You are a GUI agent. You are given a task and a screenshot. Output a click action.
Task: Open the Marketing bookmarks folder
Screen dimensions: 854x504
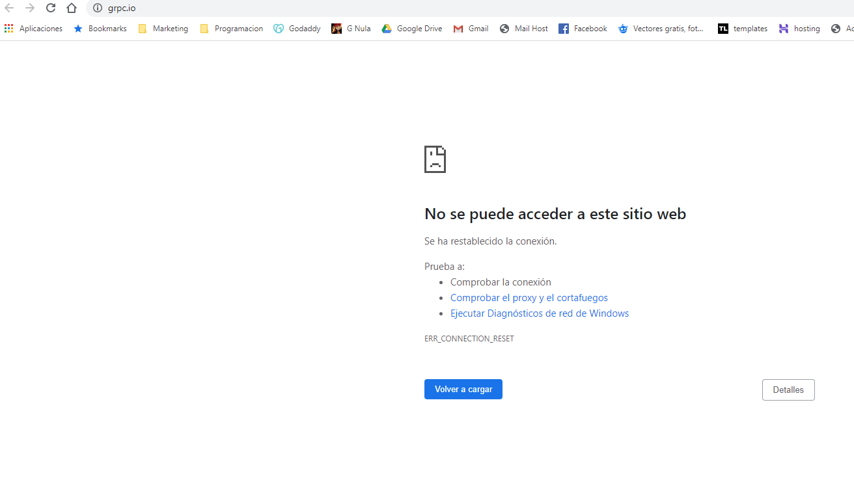tap(163, 29)
